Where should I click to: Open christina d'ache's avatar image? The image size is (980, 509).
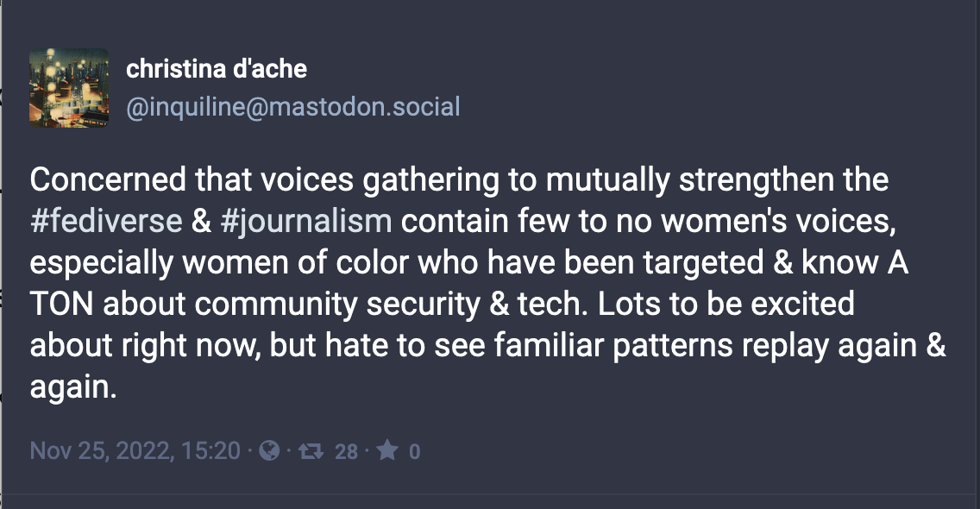pos(69,88)
